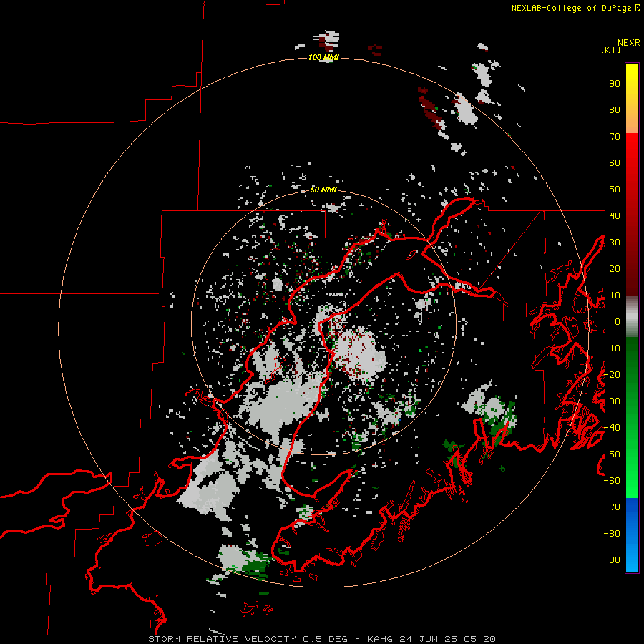Viewport: 644px width, 644px height.
Task: Click the -40 value on the velocity scale
Action: 612,428
